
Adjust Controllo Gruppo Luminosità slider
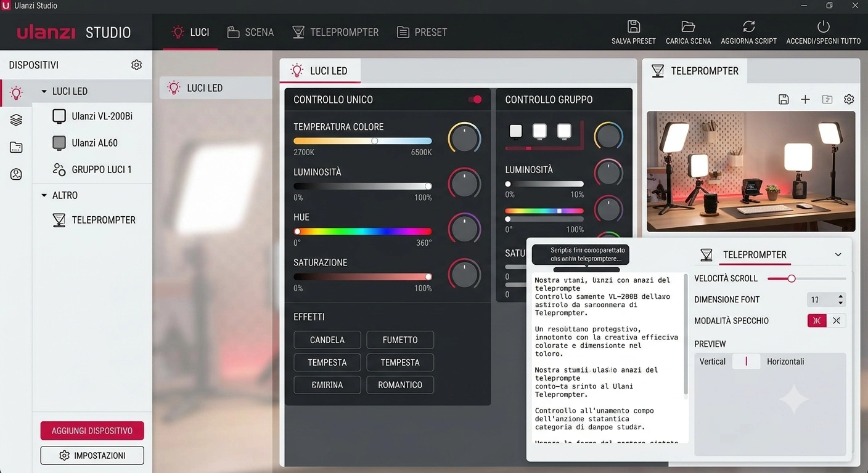coord(544,184)
